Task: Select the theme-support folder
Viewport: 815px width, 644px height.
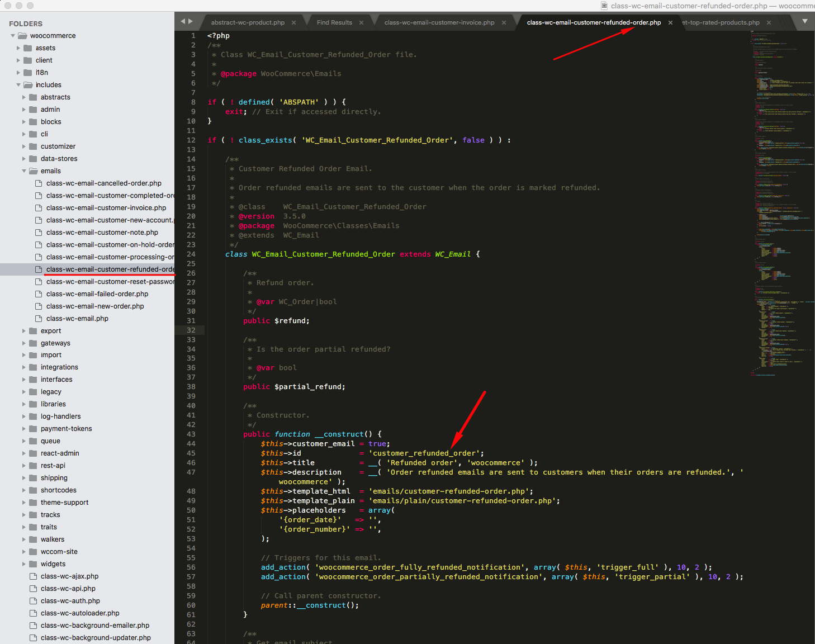Action: click(x=64, y=503)
